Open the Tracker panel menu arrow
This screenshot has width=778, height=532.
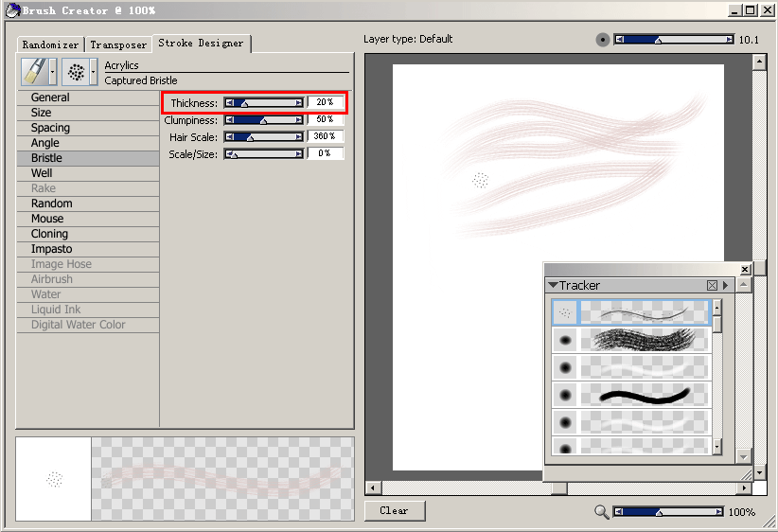point(725,285)
